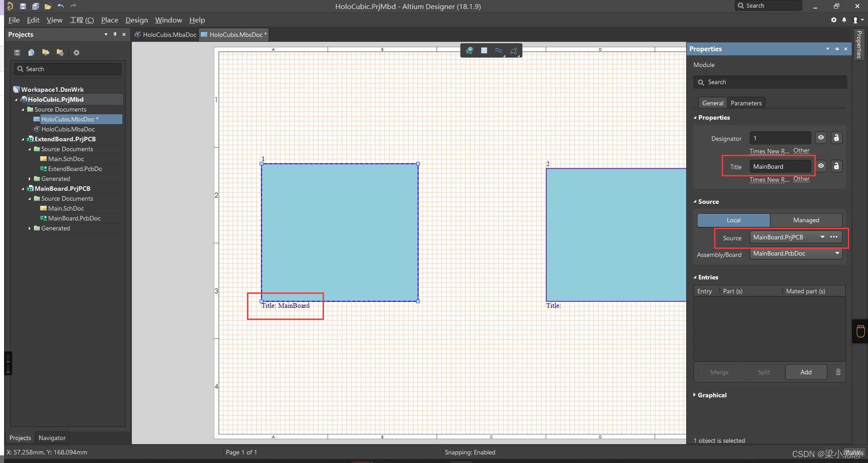868x463 pixels.
Task: Switch to the Parameters tab
Action: pos(746,103)
